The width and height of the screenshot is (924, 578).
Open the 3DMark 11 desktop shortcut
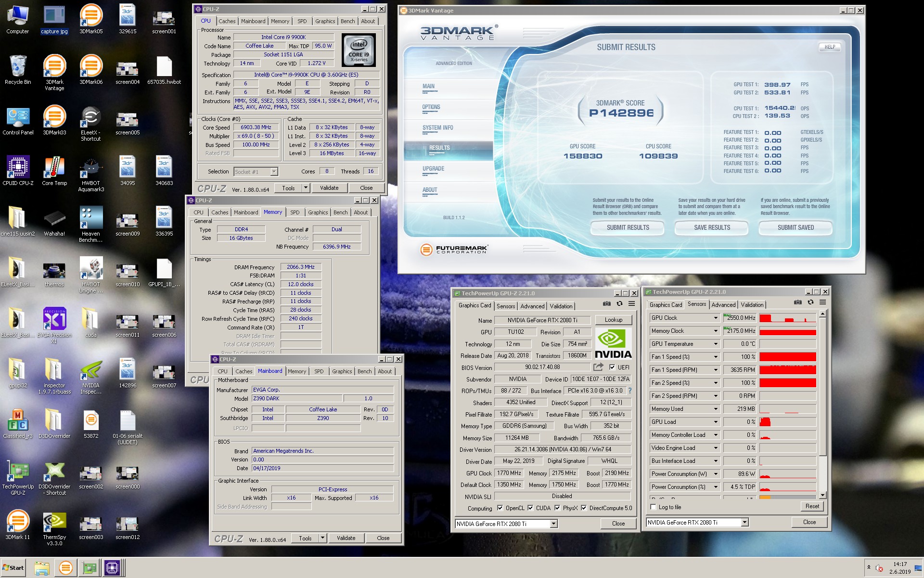(x=18, y=525)
